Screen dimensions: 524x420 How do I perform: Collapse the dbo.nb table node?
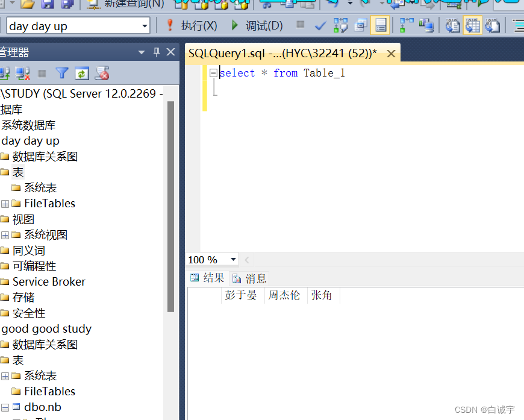[x=5, y=407]
